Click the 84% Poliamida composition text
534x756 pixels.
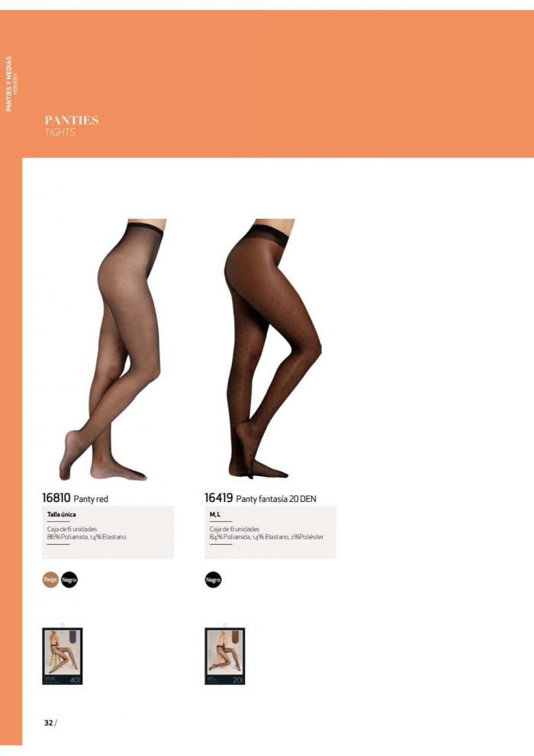(266, 536)
